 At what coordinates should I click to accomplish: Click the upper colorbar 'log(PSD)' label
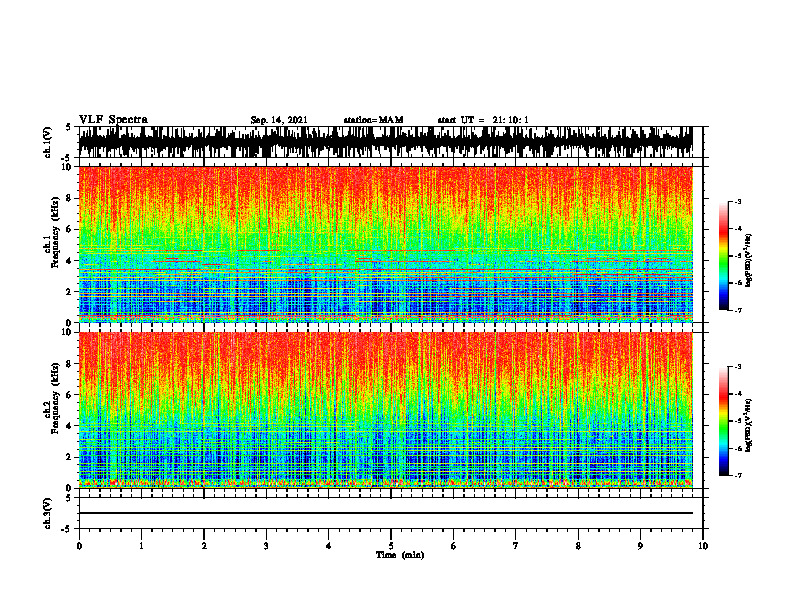[x=749, y=260]
